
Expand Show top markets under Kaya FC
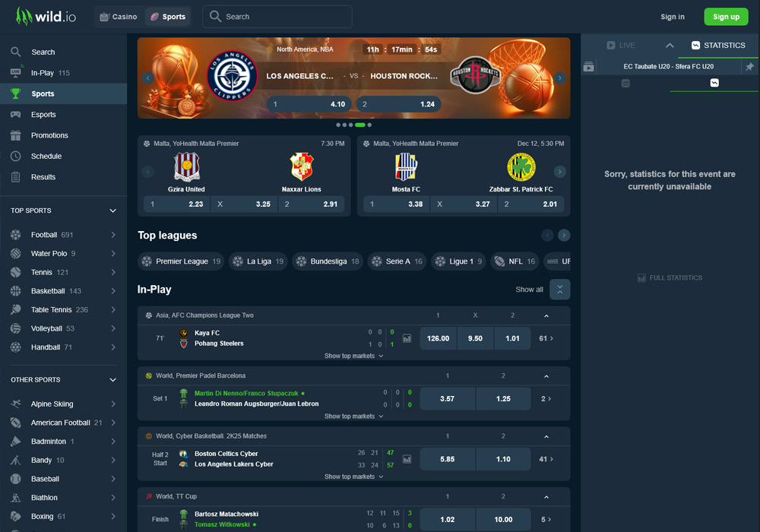pyautogui.click(x=354, y=356)
